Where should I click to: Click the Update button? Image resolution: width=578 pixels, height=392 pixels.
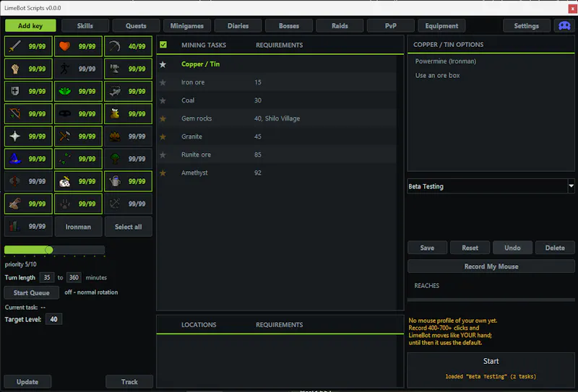[27, 382]
